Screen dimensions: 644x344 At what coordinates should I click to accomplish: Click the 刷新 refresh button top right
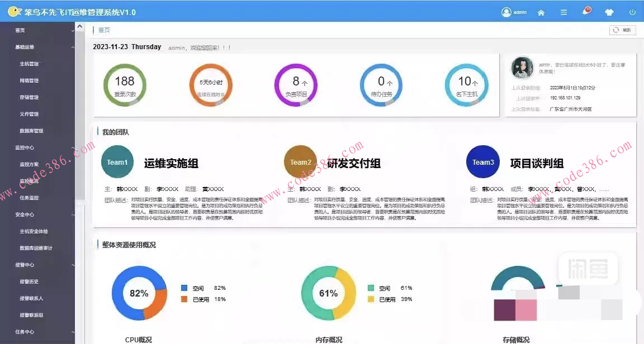tap(622, 30)
